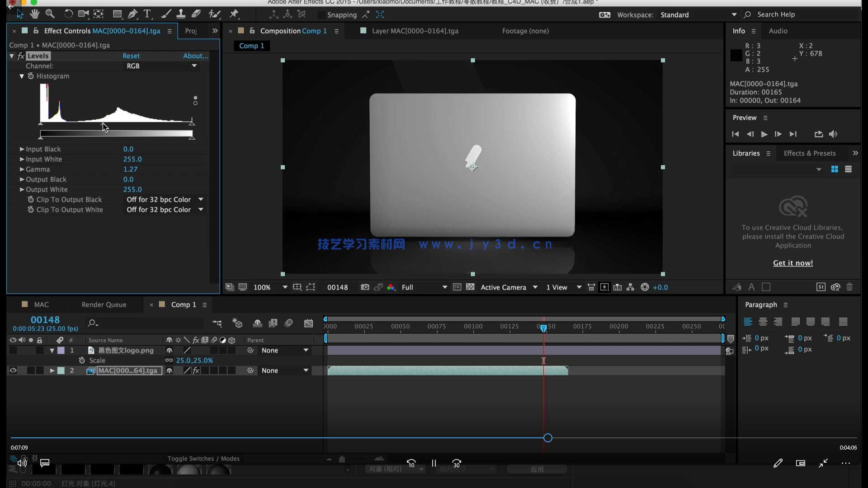Viewport: 868px width, 488px height.
Task: Select the Hand tool in the toolbar
Action: coord(35,14)
